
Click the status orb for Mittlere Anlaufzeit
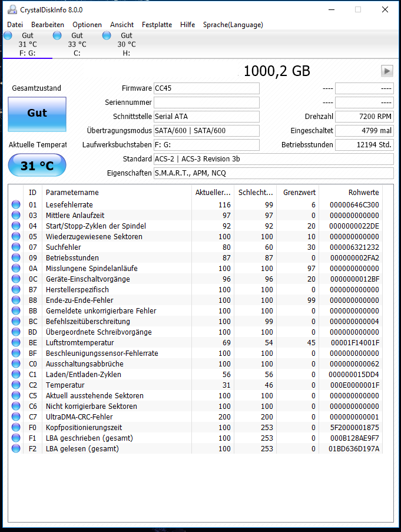click(x=16, y=215)
